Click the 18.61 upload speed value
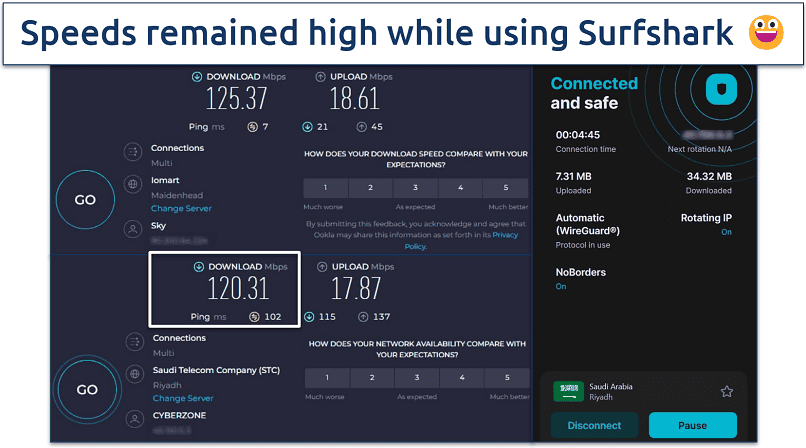 click(x=354, y=99)
